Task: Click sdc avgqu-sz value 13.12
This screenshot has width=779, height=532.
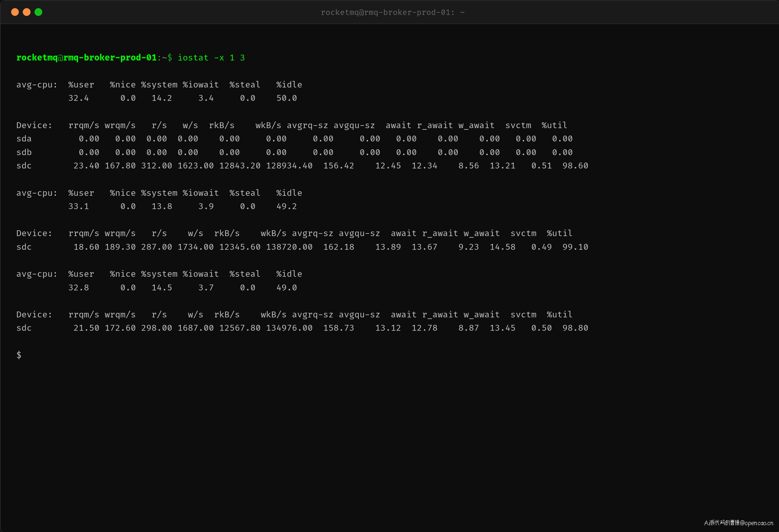Action: [388, 328]
